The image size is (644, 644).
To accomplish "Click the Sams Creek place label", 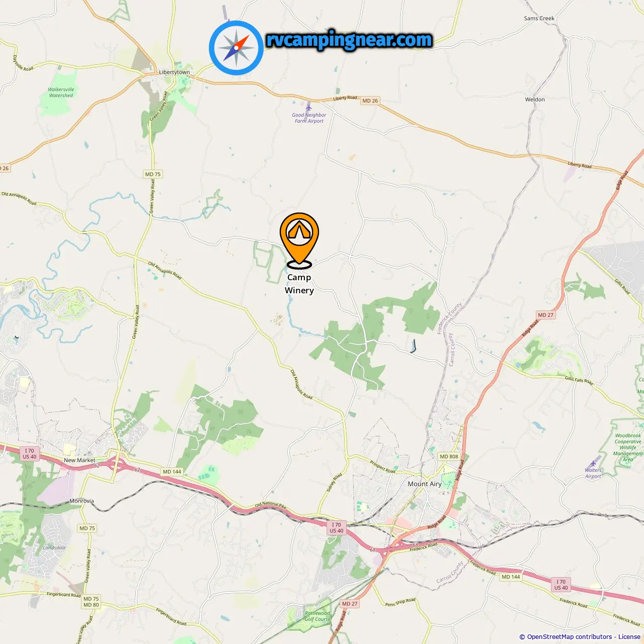I will (x=539, y=18).
